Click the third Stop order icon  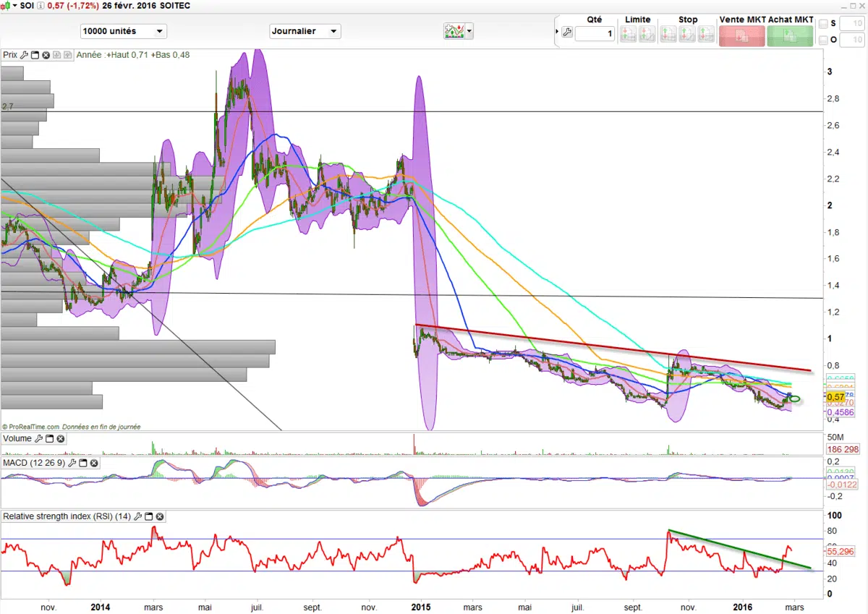click(706, 34)
